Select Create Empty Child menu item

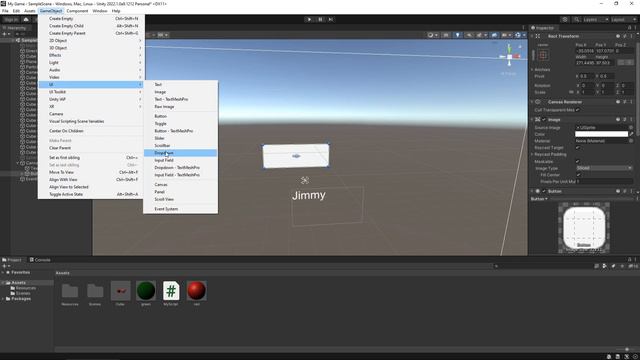pyautogui.click(x=91, y=26)
